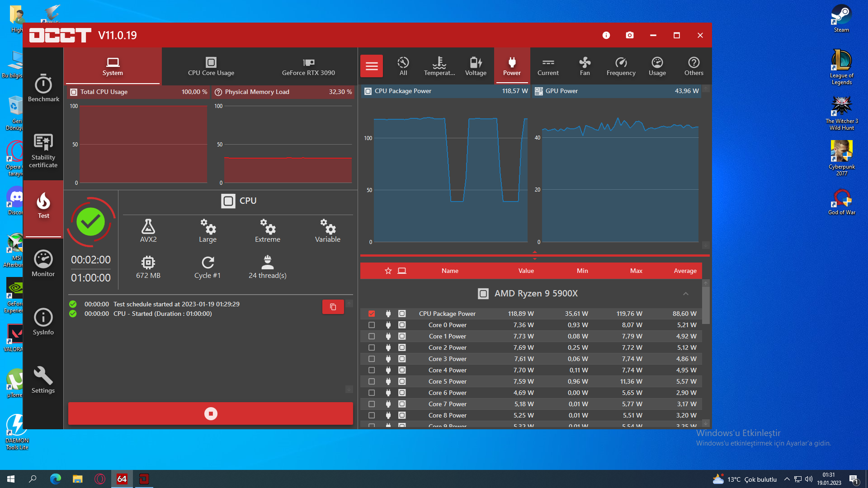Click the info icon in title bar
The width and height of the screenshot is (868, 488).
click(x=606, y=35)
